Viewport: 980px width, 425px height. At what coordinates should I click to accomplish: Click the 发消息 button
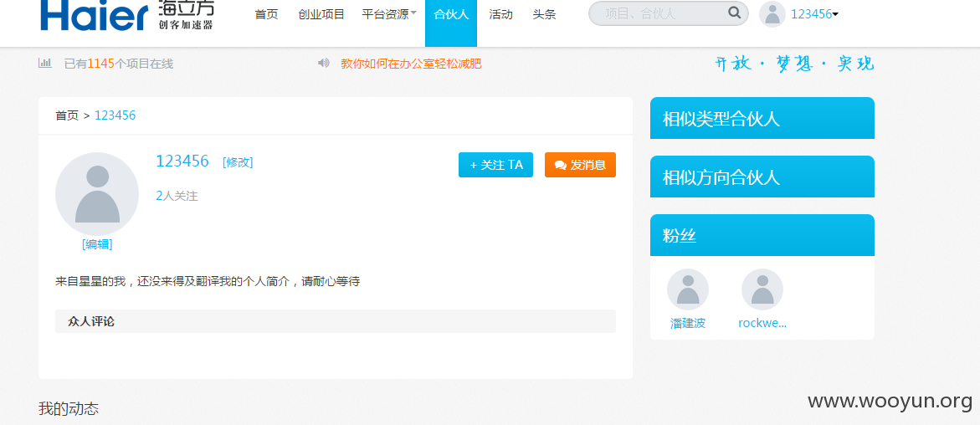(x=580, y=165)
